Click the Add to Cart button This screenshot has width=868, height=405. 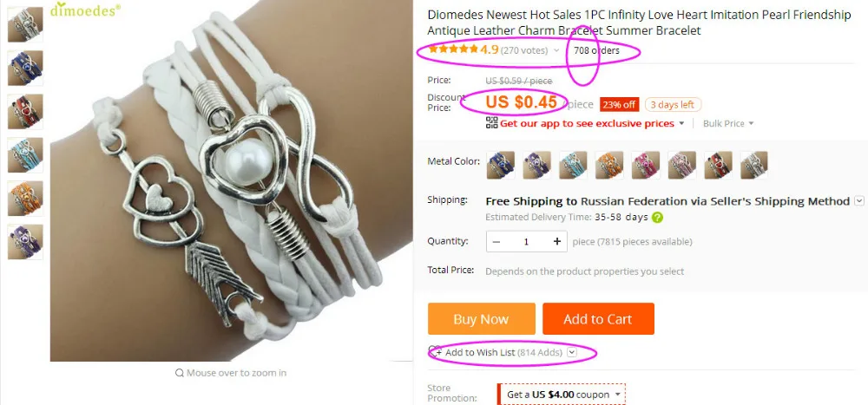[x=598, y=318]
